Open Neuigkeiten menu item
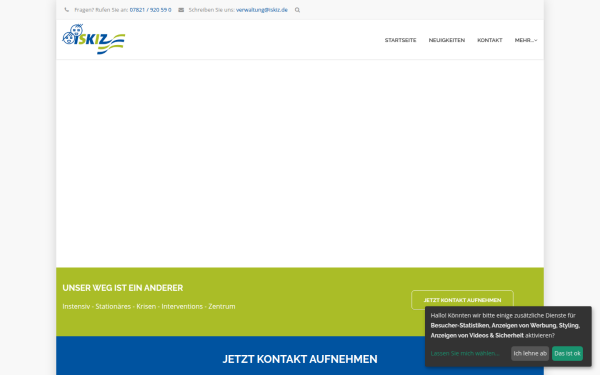The width and height of the screenshot is (600, 375). [447, 40]
